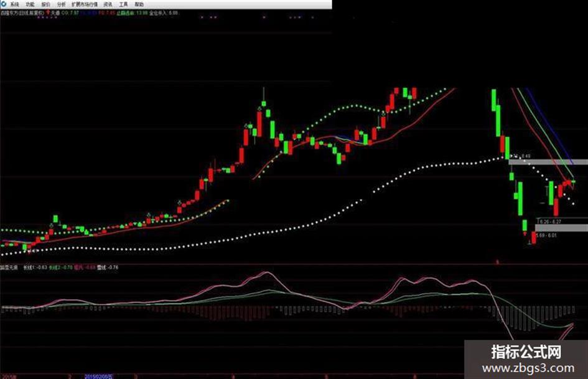Screen dimensions: 588x379
Task: Click the 雪线 -0.76 value label
Action: [x=108, y=268]
